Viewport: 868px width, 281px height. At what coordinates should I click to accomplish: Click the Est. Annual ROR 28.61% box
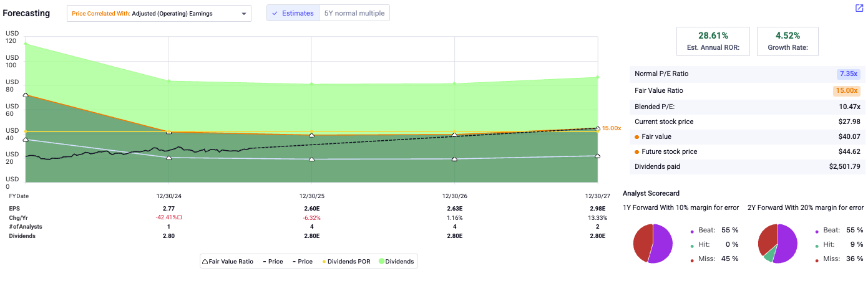(714, 41)
